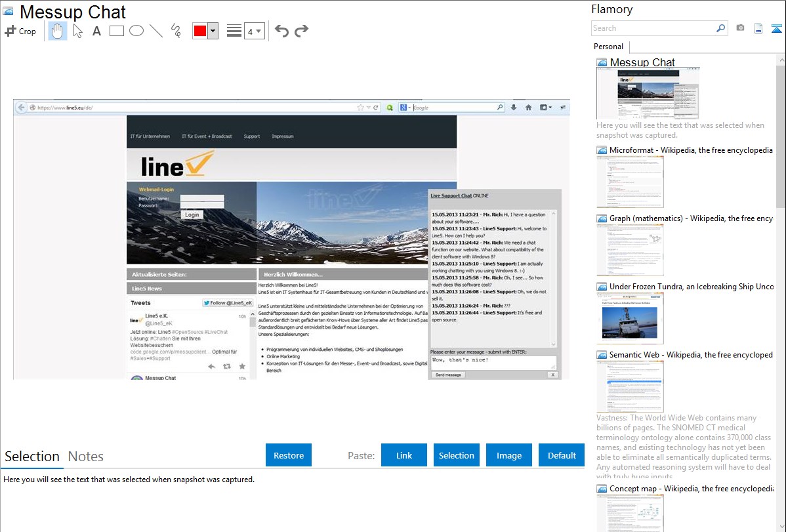Select Under Frozen Tundra snapshot title
The width and height of the screenshot is (786, 532).
point(692,286)
